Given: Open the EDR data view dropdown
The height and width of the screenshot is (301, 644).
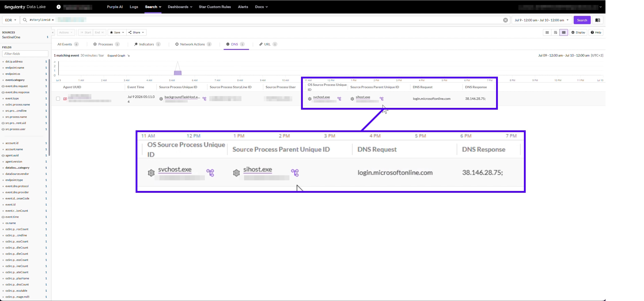Looking at the screenshot, I should pos(11,20).
